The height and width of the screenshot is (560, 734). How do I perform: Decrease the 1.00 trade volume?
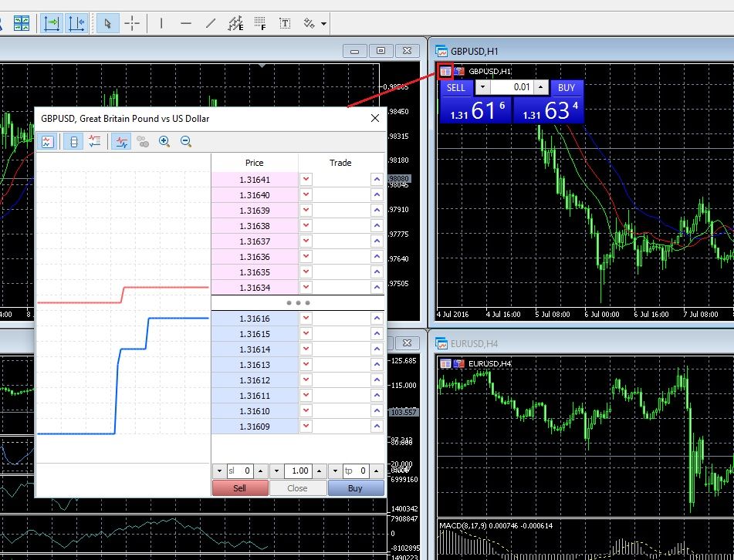coord(276,471)
